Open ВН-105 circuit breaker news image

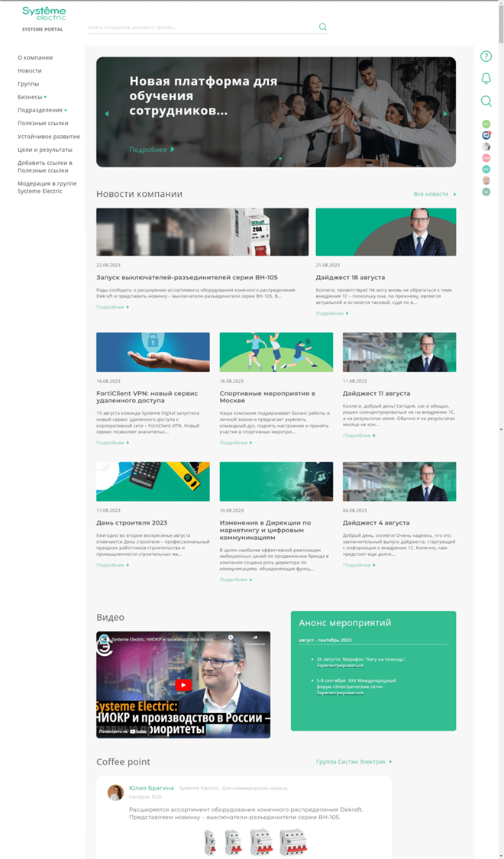202,231
